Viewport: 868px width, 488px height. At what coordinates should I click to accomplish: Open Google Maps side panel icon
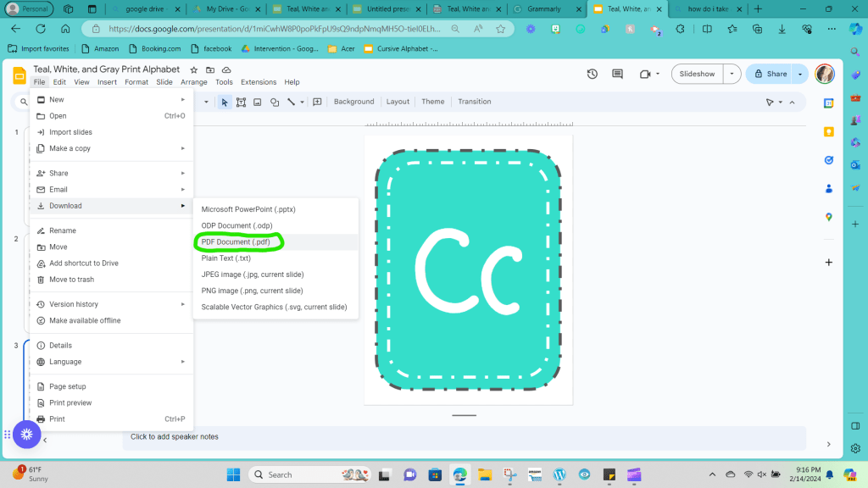829,217
